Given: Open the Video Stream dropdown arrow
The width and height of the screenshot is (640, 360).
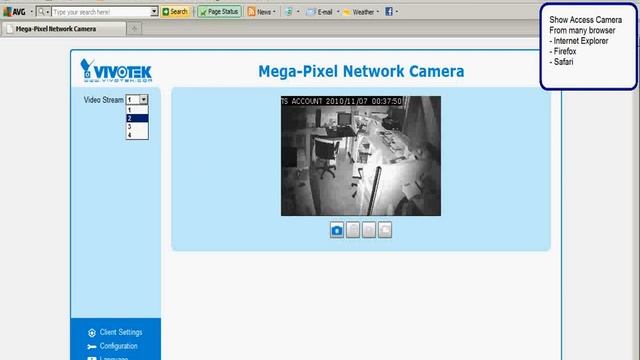Looking at the screenshot, I should pyautogui.click(x=143, y=100).
